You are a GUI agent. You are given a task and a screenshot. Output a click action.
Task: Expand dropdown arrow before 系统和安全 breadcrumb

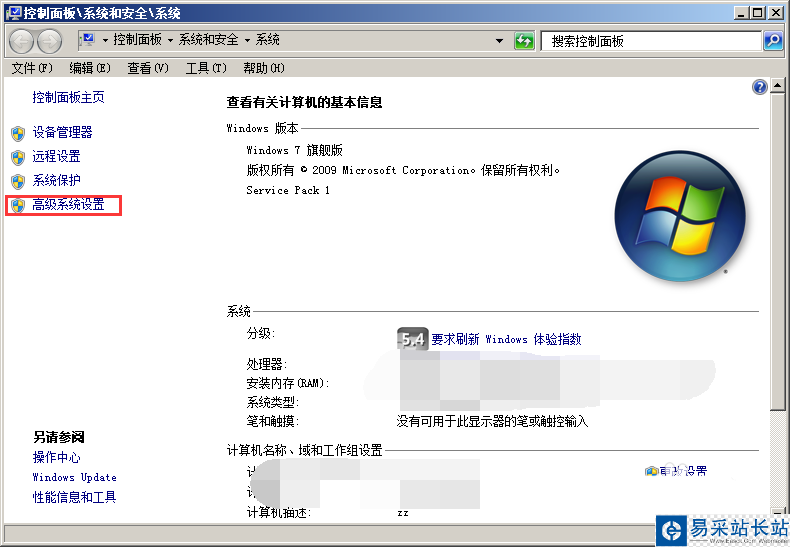170,40
